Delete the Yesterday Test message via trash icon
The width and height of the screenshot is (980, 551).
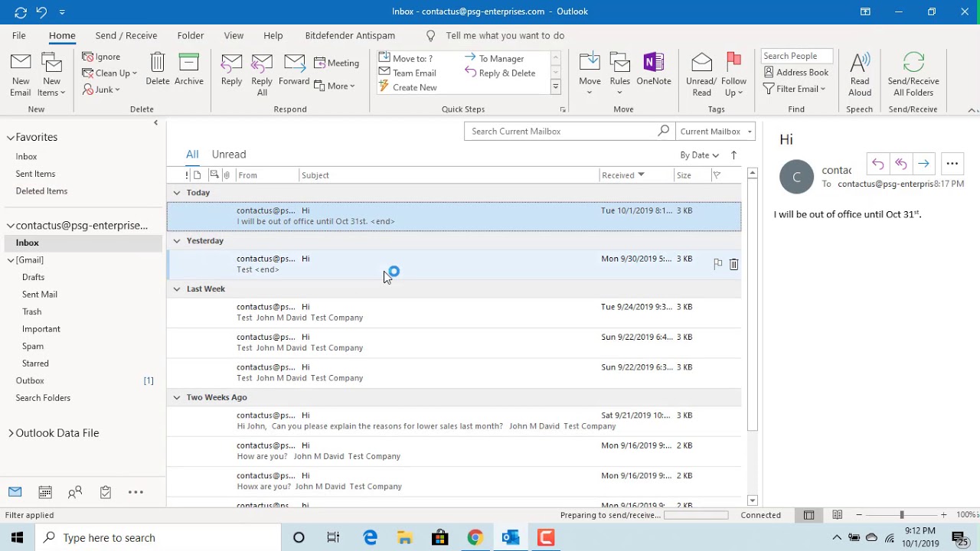733,264
